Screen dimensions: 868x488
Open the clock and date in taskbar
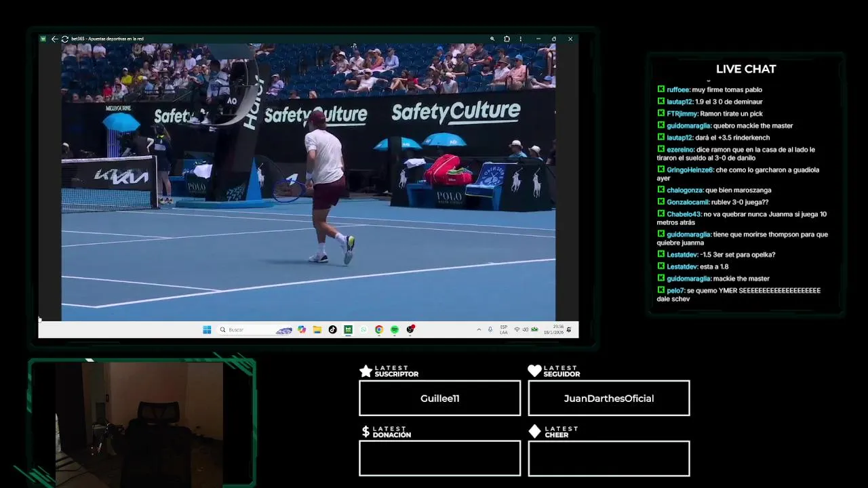pyautogui.click(x=553, y=330)
